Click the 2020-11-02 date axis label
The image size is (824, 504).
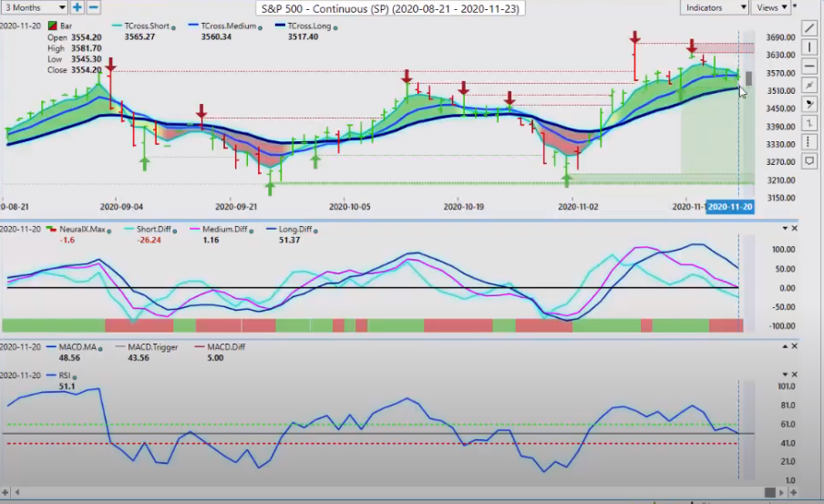pyautogui.click(x=578, y=207)
